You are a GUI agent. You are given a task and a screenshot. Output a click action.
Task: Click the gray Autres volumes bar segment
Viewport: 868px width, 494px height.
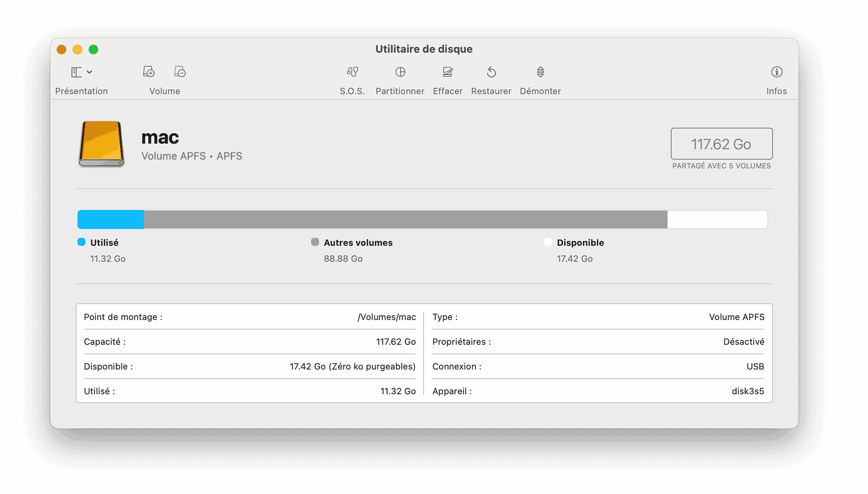[406, 219]
